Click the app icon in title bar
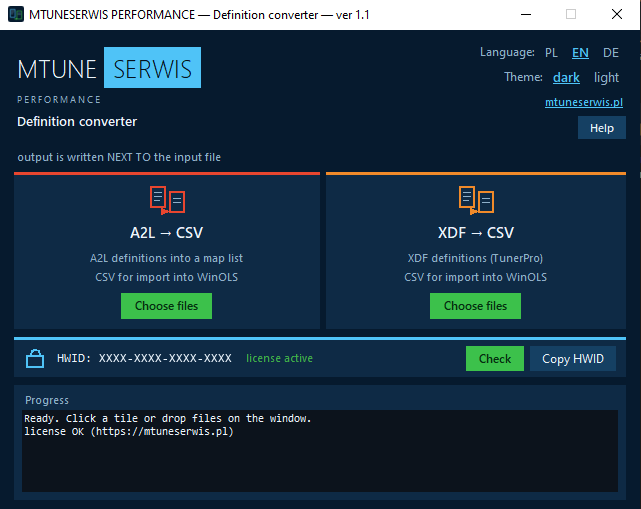 tap(16, 14)
